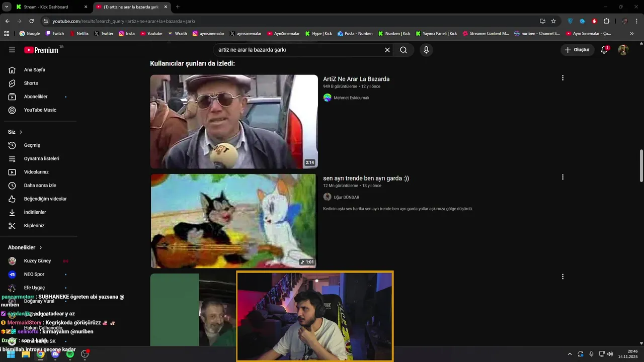Screen dimensions: 644x362
Task: Visit Uğur DÜNDAR channel
Action: point(346,198)
